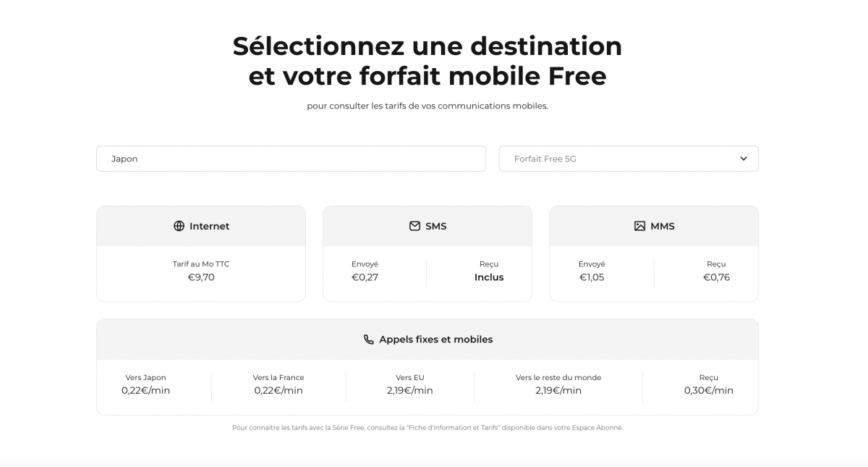This screenshot has width=868, height=467.
Task: Click the Internet card heading
Action: pyautogui.click(x=209, y=226)
